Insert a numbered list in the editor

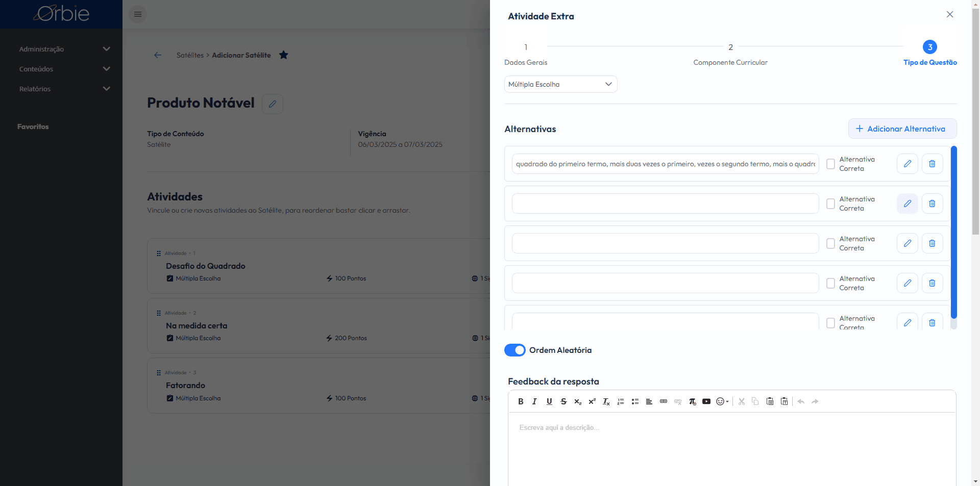[x=621, y=401]
